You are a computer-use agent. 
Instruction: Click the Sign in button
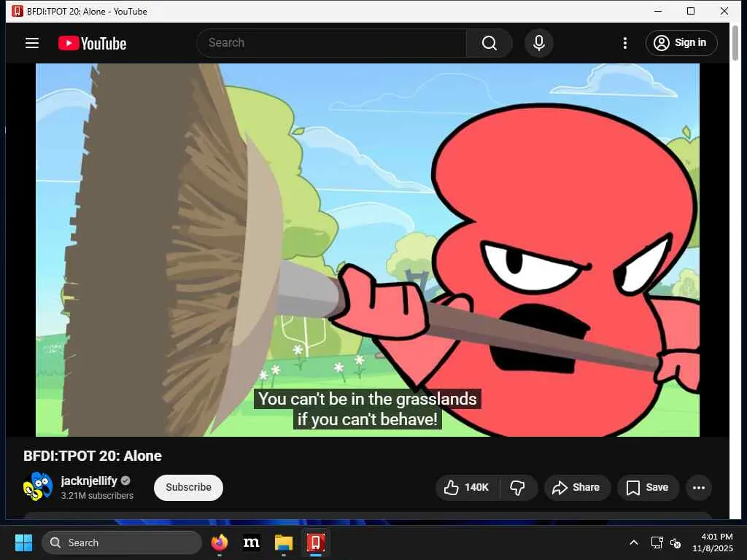click(x=681, y=43)
